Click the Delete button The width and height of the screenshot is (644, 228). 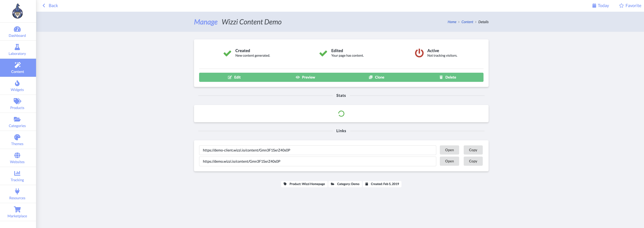(x=447, y=77)
